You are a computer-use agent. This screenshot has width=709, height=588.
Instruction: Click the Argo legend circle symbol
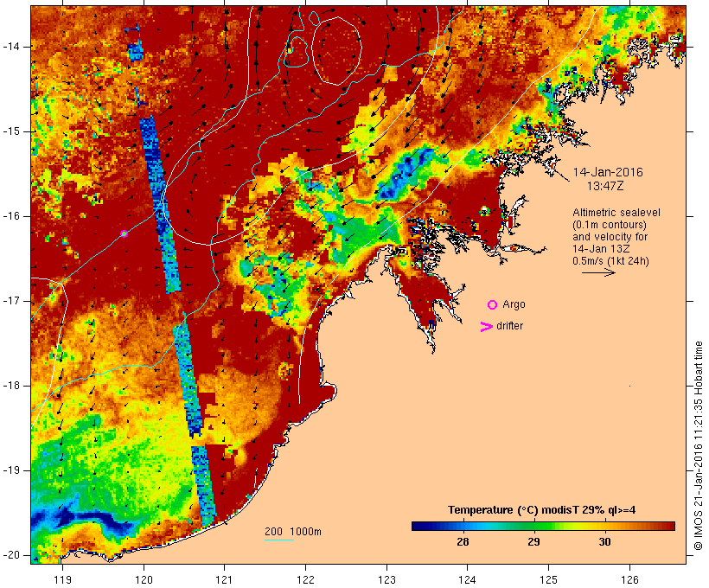point(493,305)
